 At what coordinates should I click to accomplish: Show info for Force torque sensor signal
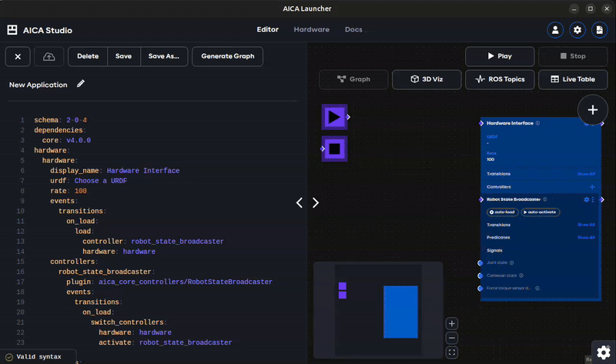click(537, 289)
